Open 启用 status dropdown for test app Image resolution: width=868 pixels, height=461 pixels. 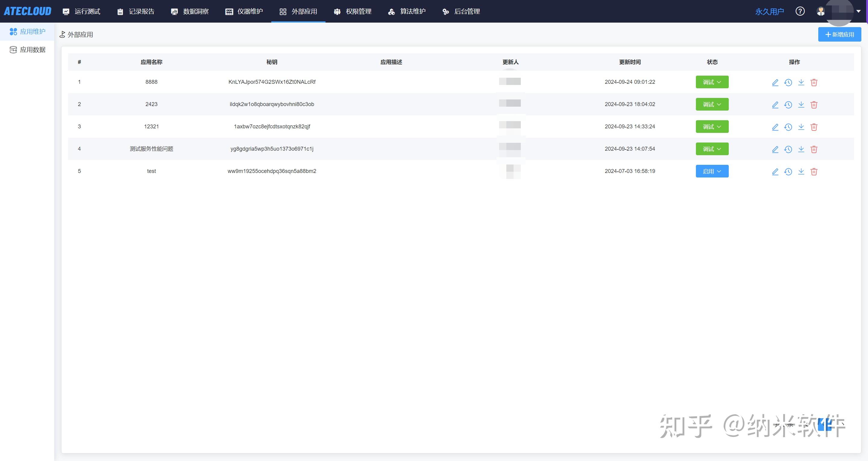pyautogui.click(x=712, y=171)
